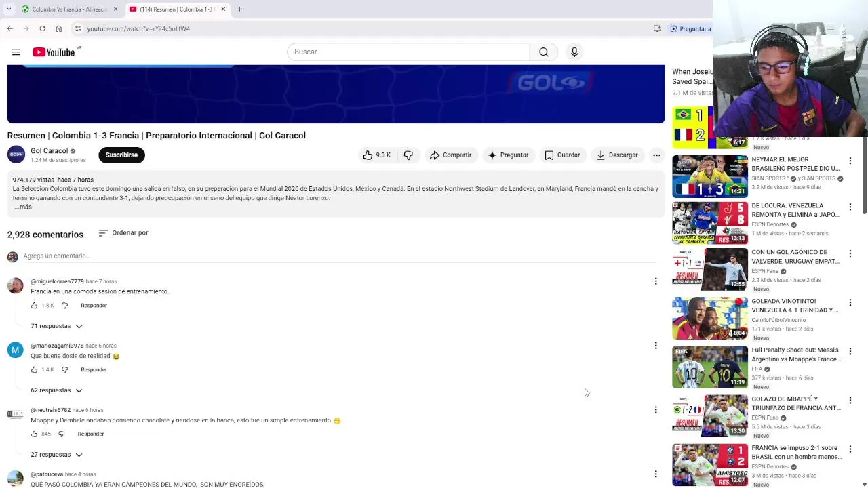Reply to mariozagami3978's comment
The image size is (868, 488).
pyautogui.click(x=94, y=370)
